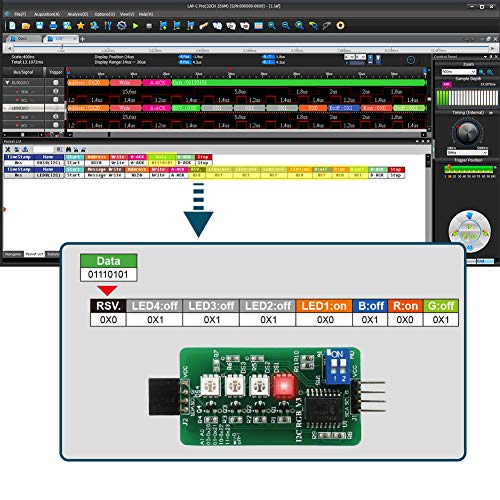
Task: Click the yellow ring icon in toolbar
Action: click(340, 25)
